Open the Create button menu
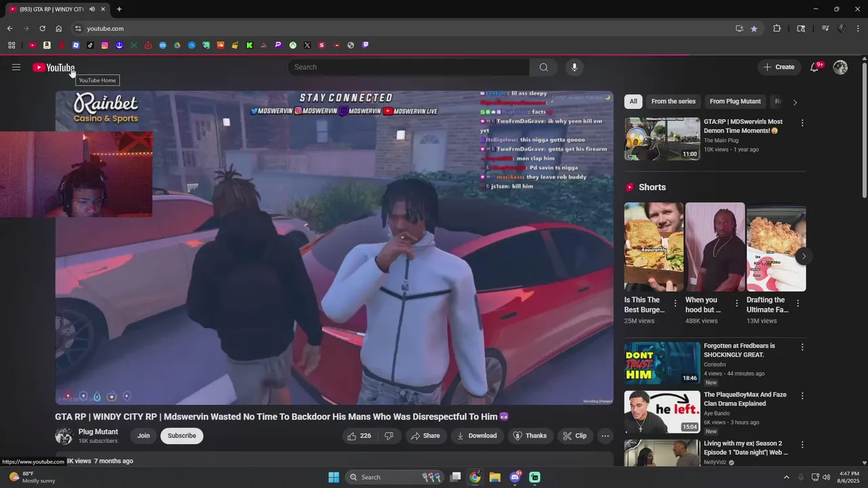This screenshot has height=488, width=868. pyautogui.click(x=778, y=67)
